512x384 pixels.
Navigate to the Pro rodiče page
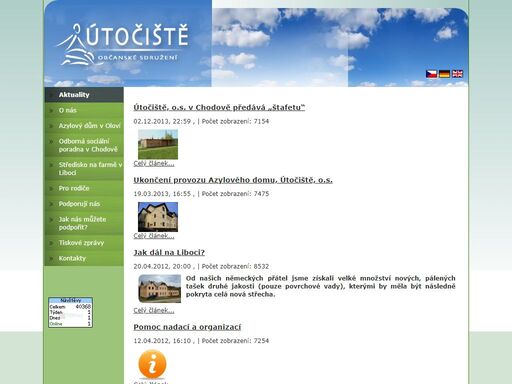tap(84, 188)
